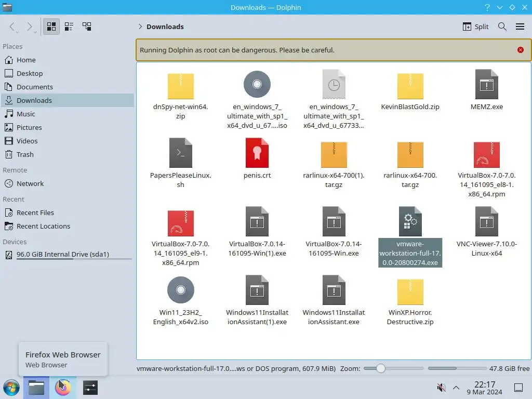Go back with the left arrow

tap(12, 27)
